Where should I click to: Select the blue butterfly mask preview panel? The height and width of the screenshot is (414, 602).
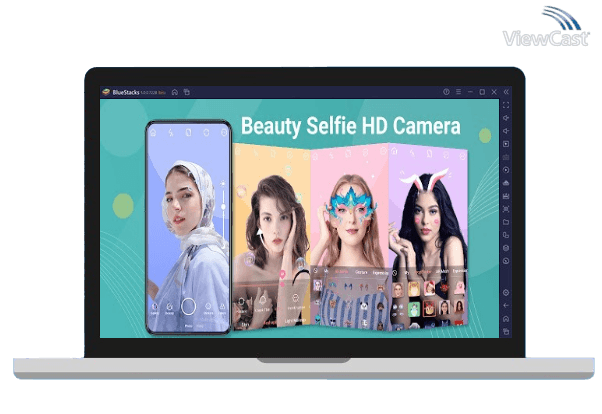tap(349, 236)
